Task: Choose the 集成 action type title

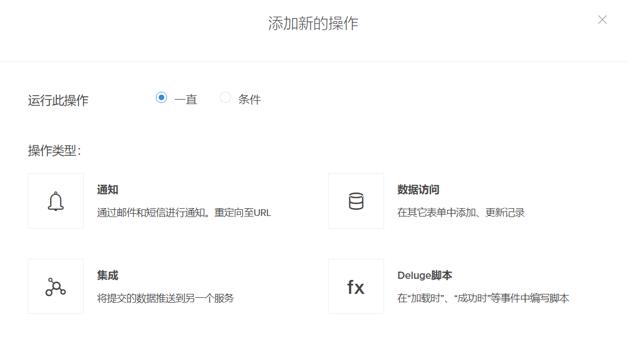Action: tap(107, 276)
